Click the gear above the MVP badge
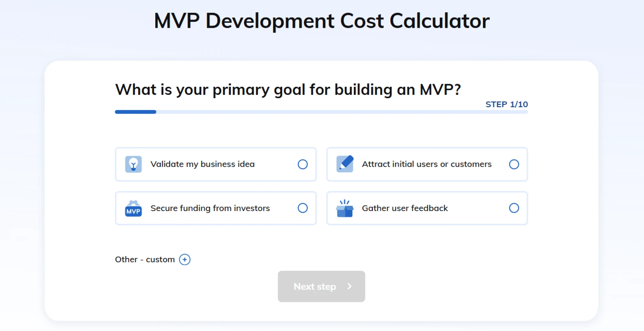 pos(133,203)
